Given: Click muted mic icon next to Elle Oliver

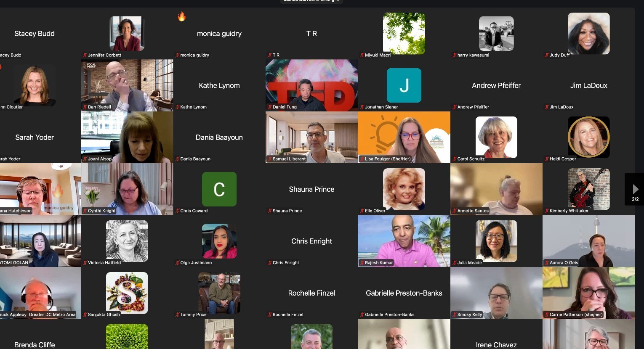Looking at the screenshot, I should click(362, 211).
